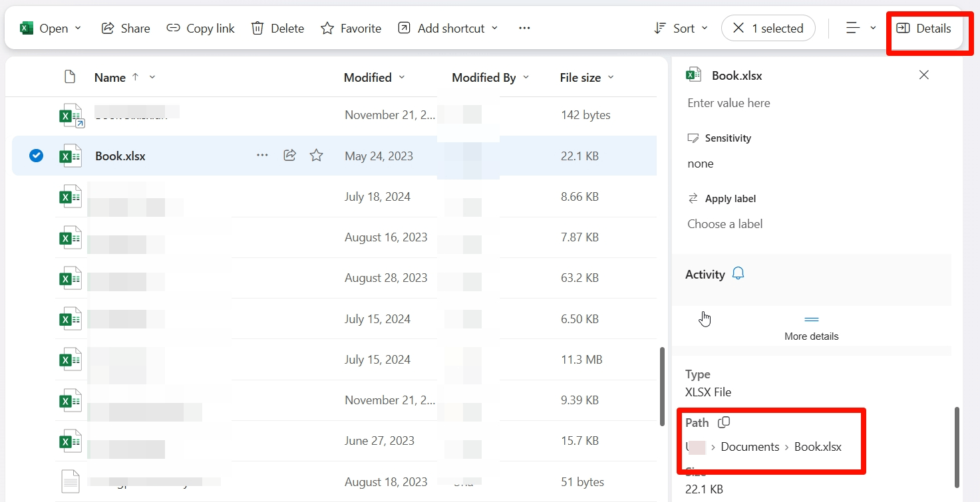Close the Book.xlsx details pane

point(923,75)
